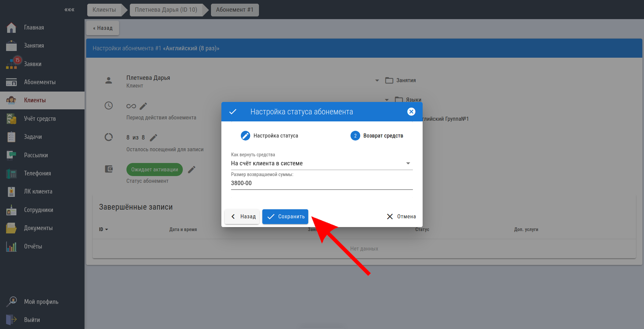Viewport: 644px width, 329px height.
Task: Click the client person icon beside Плетнева Дарья
Action: coord(109,80)
